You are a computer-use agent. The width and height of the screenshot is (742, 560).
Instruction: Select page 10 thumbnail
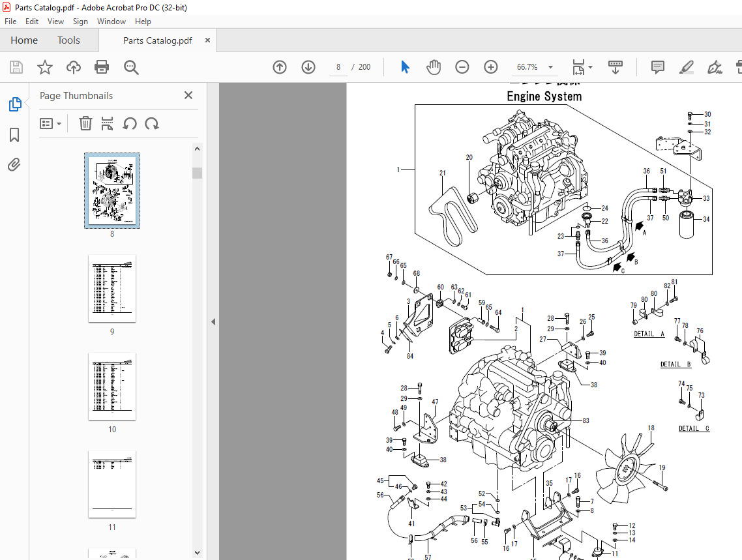(x=112, y=387)
